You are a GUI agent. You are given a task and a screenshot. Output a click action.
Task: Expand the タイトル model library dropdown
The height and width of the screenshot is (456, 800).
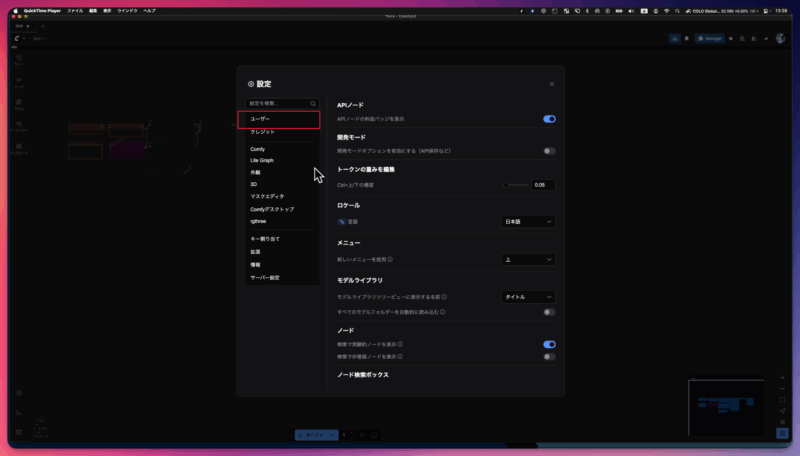[528, 297]
